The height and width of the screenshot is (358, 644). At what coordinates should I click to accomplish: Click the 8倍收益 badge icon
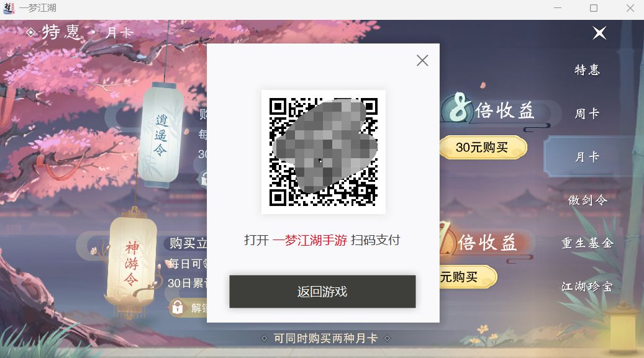[459, 107]
